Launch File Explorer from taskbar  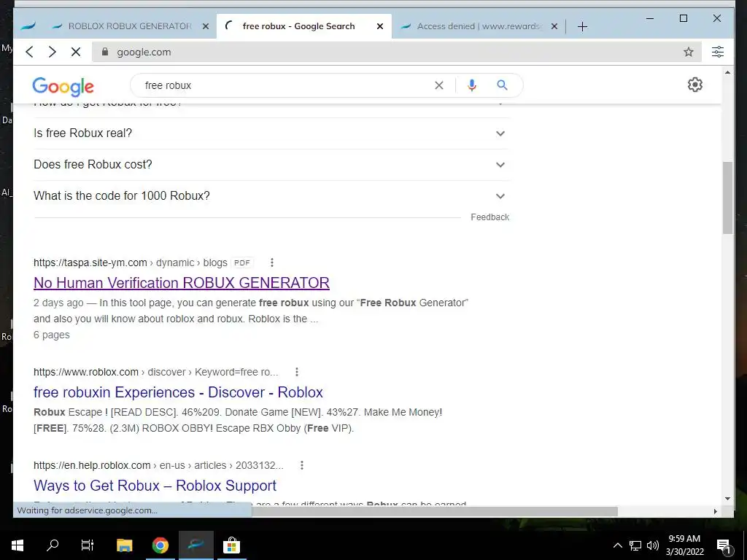[x=124, y=545]
